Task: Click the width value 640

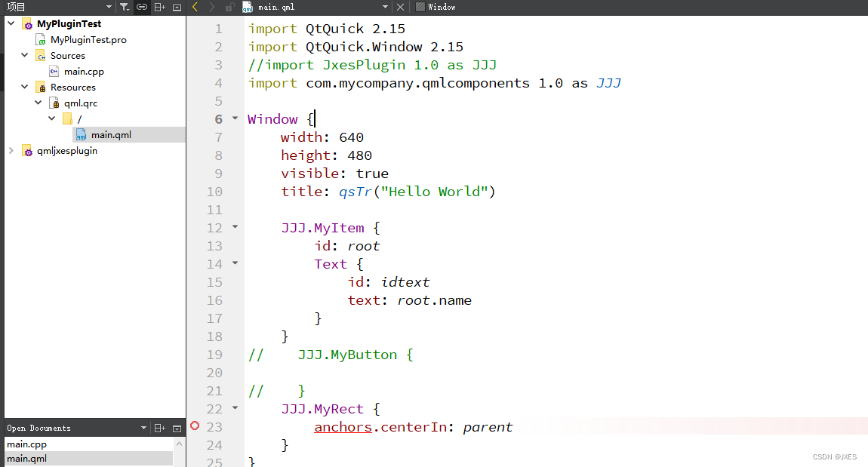Action: click(351, 137)
